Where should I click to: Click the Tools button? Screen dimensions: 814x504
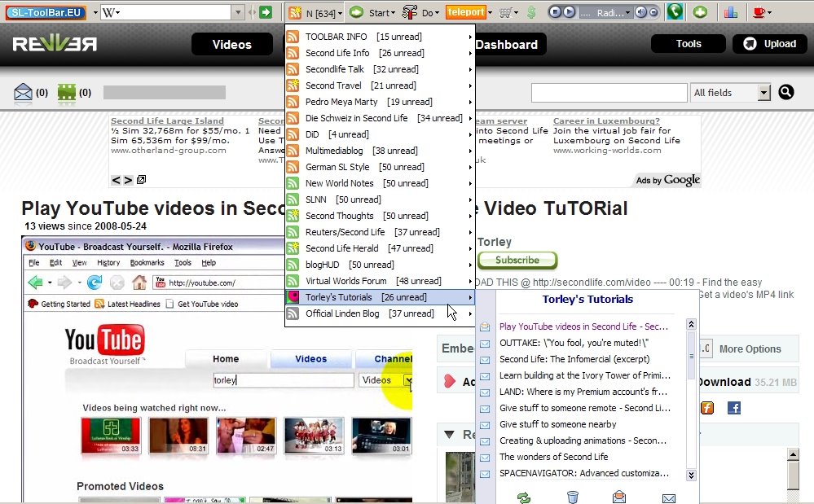point(689,44)
